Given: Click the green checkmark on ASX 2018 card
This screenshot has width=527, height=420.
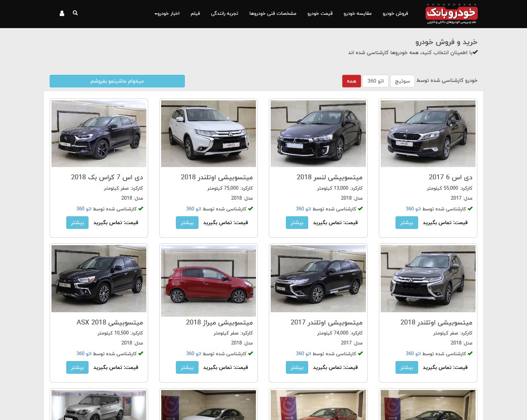Looking at the screenshot, I should click(141, 353).
